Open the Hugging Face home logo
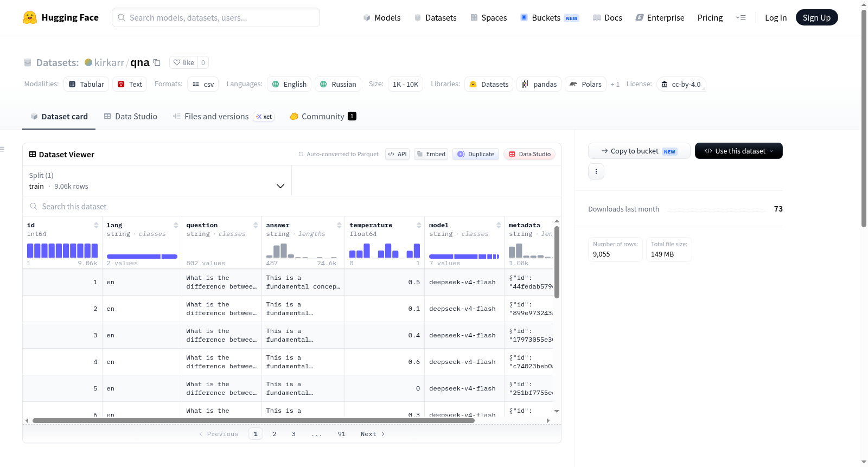 tap(61, 17)
